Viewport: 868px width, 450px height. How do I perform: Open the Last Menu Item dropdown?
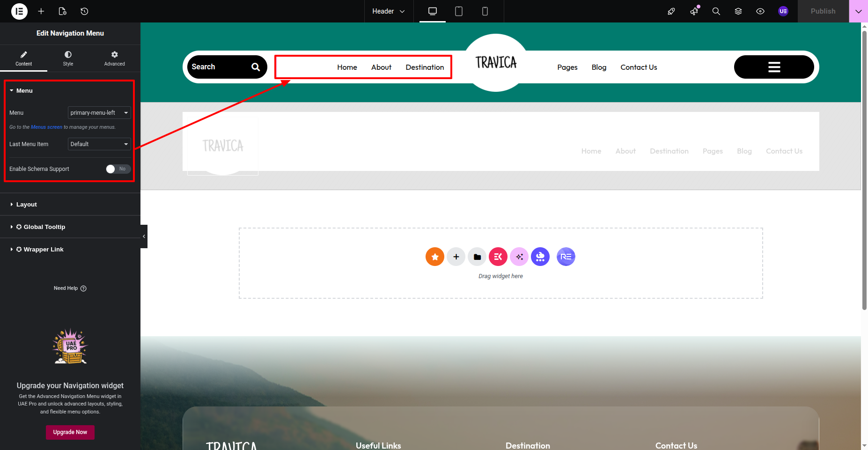(x=99, y=144)
